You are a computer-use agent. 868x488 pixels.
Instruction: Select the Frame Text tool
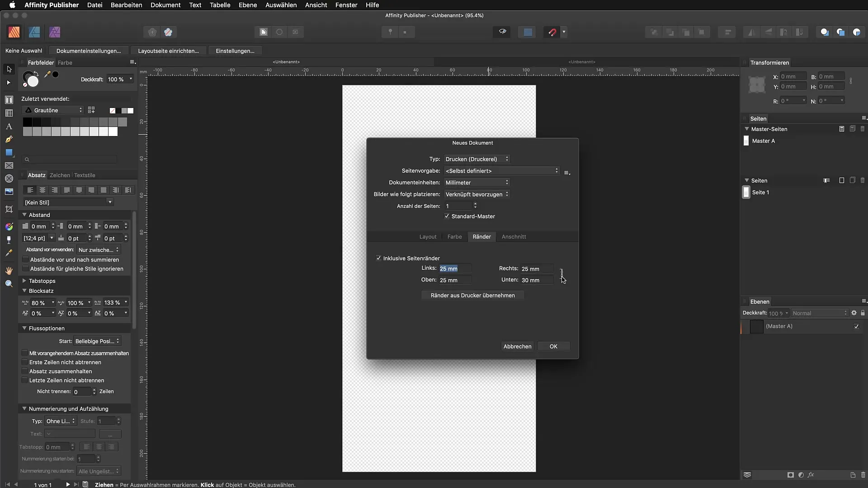coord(9,99)
